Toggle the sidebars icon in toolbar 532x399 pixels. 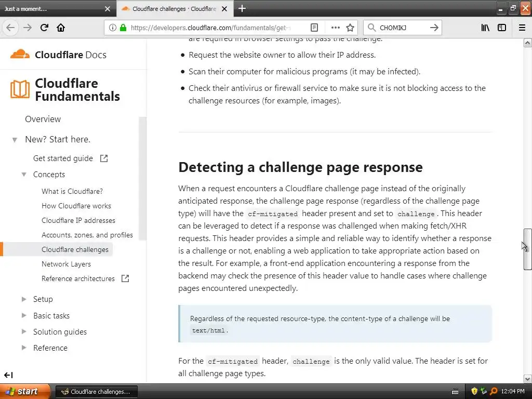click(502, 28)
